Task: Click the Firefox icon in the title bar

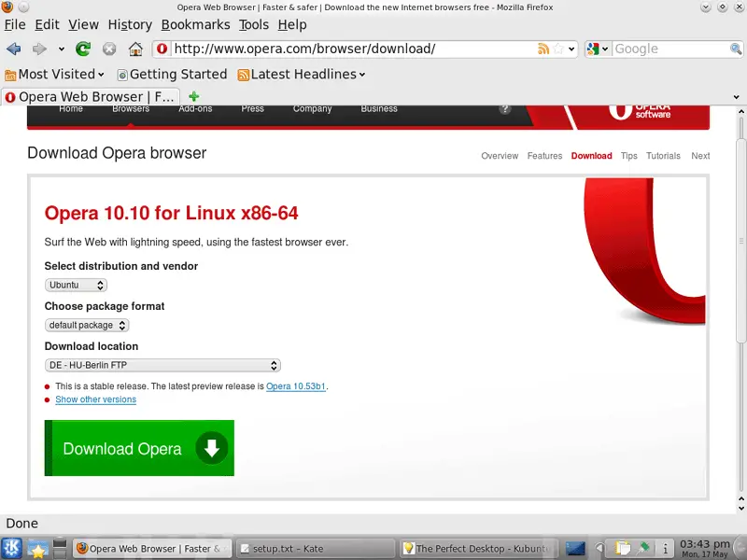Action: pyautogui.click(x=7, y=7)
